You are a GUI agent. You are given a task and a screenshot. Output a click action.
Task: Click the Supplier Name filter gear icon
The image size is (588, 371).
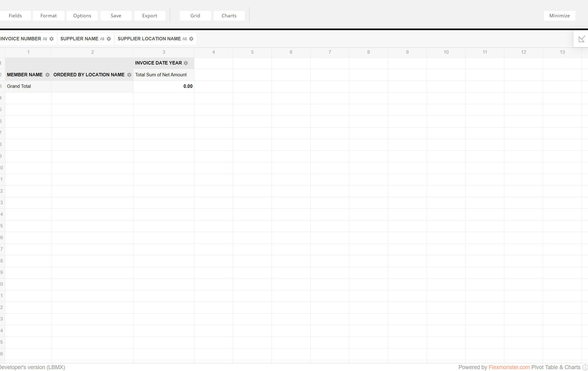(109, 39)
